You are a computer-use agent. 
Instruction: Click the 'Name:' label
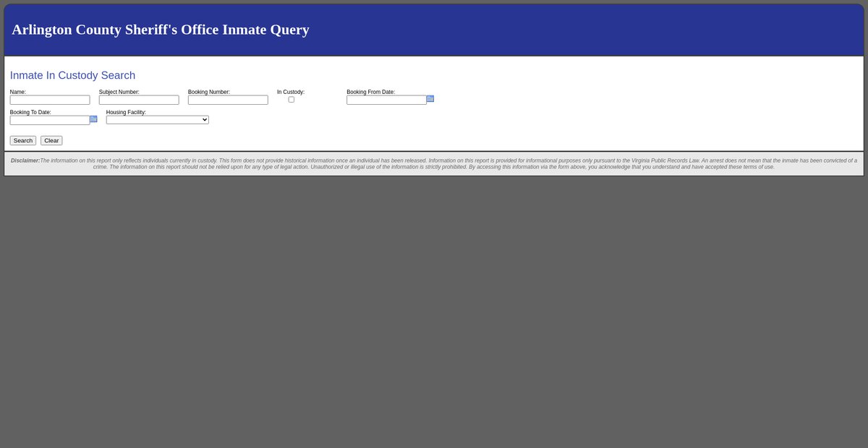click(18, 92)
